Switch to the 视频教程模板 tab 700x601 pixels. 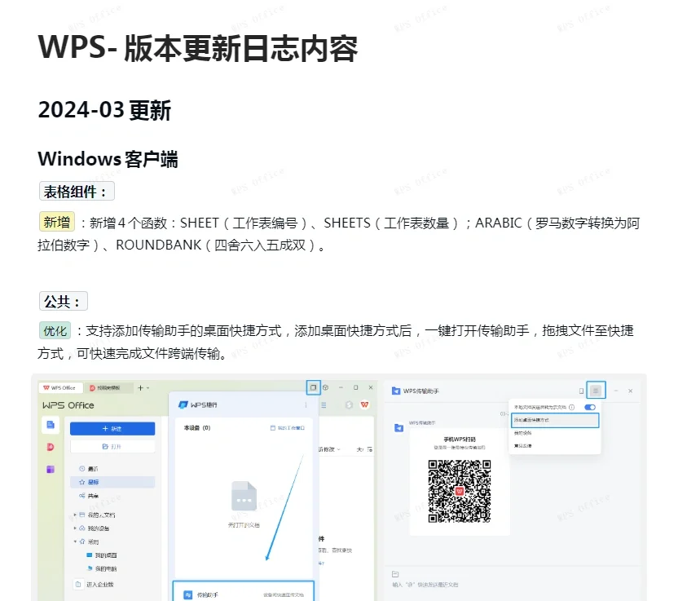click(x=109, y=387)
